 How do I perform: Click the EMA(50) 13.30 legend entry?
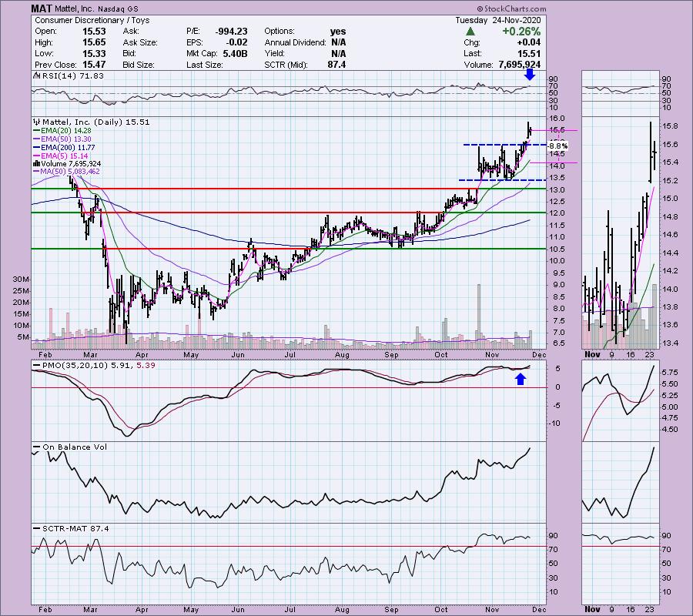[x=66, y=139]
